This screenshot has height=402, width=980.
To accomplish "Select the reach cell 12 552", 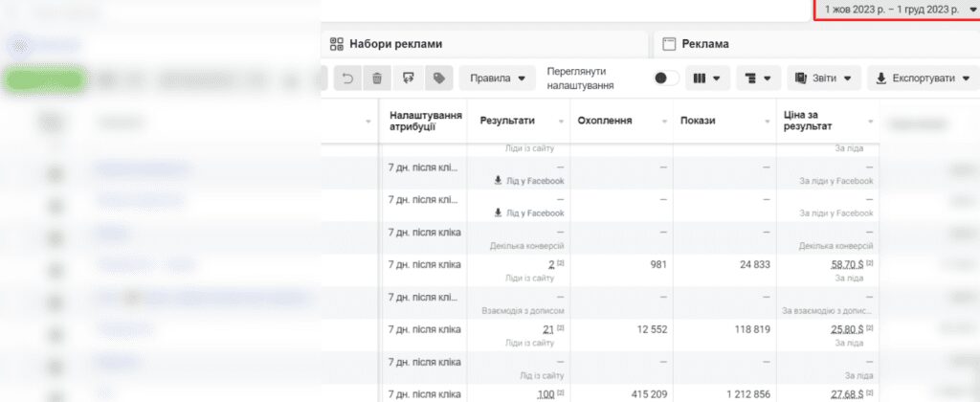I will [652, 329].
